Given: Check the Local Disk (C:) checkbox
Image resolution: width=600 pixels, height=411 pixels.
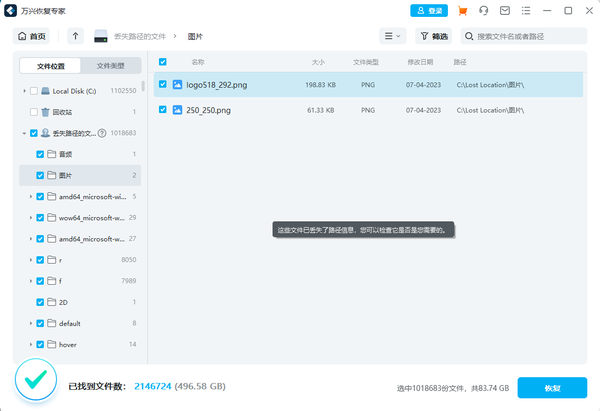Looking at the screenshot, I should pyautogui.click(x=34, y=91).
